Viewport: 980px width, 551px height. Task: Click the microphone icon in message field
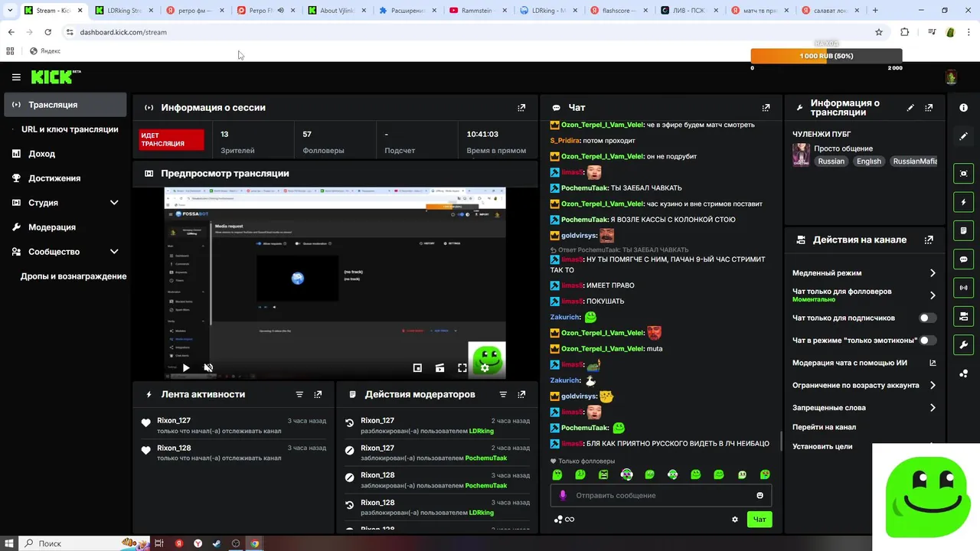[x=563, y=495]
